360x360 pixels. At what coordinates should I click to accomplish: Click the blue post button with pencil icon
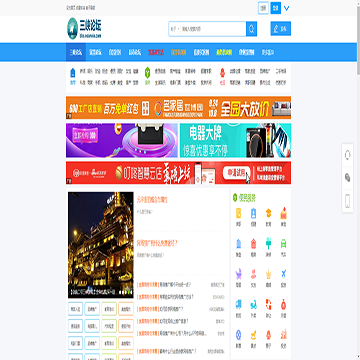pos(281,29)
